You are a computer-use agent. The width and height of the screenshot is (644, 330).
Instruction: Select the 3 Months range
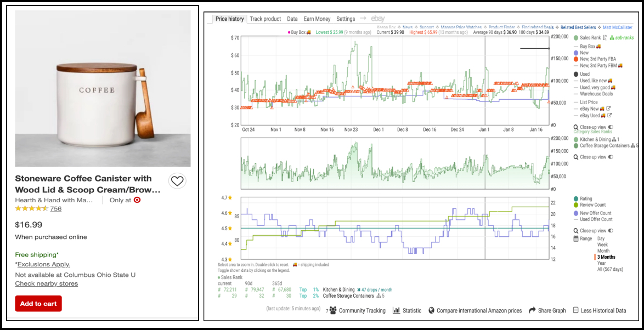point(606,257)
